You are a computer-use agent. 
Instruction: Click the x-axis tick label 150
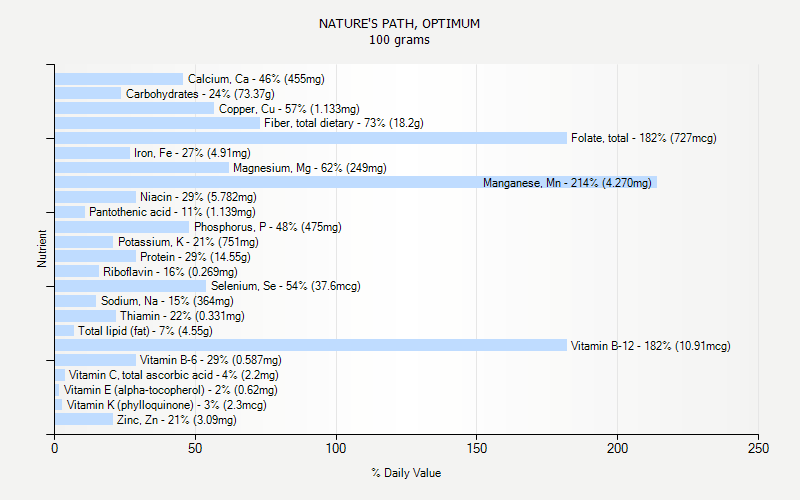pos(477,448)
